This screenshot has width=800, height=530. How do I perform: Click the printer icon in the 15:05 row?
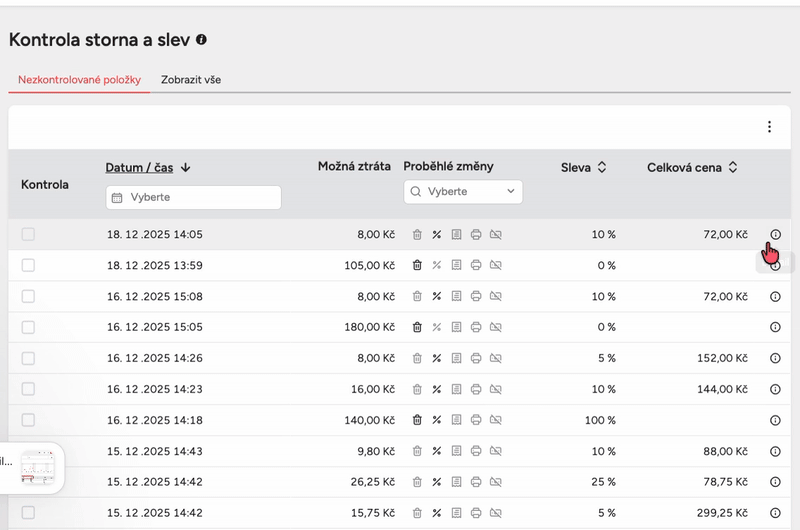(x=476, y=327)
